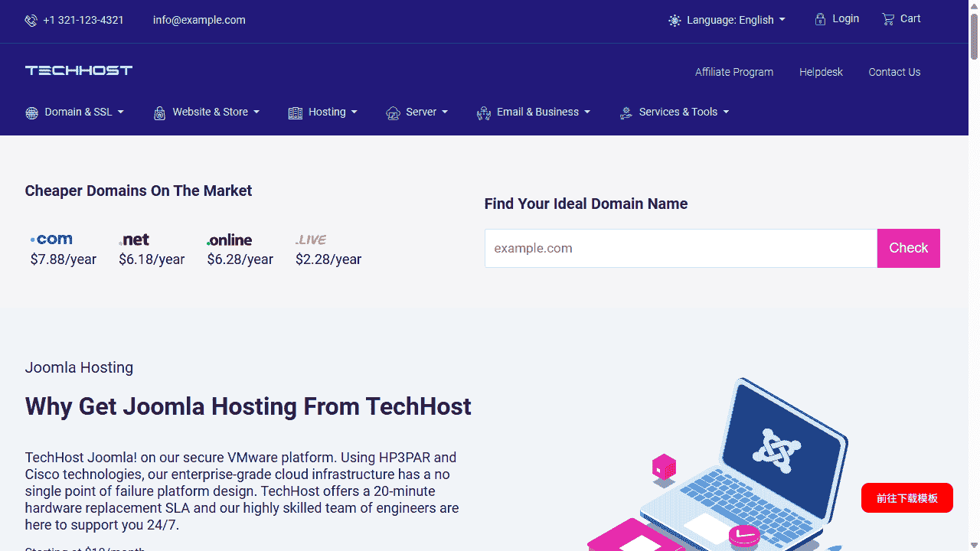Click the TechHost logo
The width and height of the screenshot is (980, 551).
pyautogui.click(x=79, y=70)
